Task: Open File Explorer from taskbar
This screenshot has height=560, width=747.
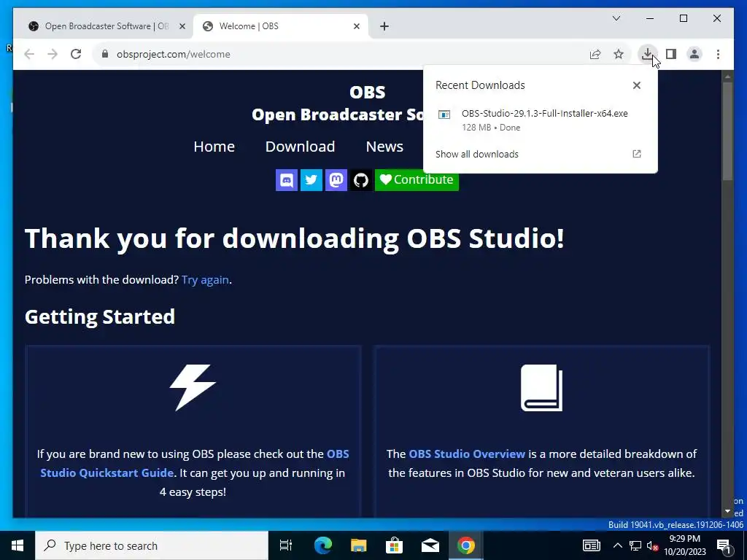Action: (358, 545)
